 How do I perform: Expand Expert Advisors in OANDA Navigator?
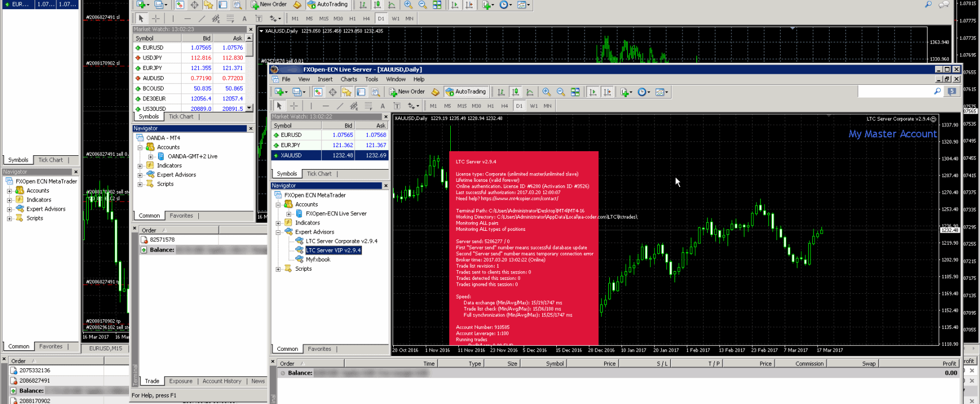click(140, 175)
